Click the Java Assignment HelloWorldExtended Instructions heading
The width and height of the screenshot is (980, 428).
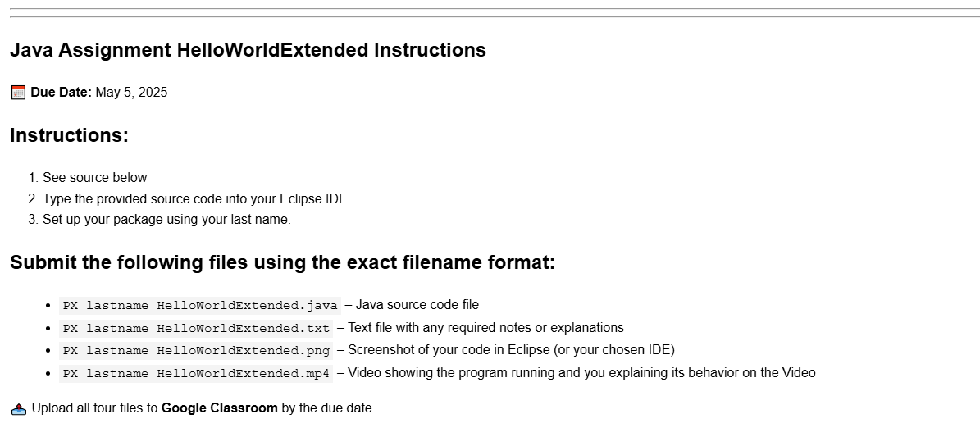(x=248, y=50)
